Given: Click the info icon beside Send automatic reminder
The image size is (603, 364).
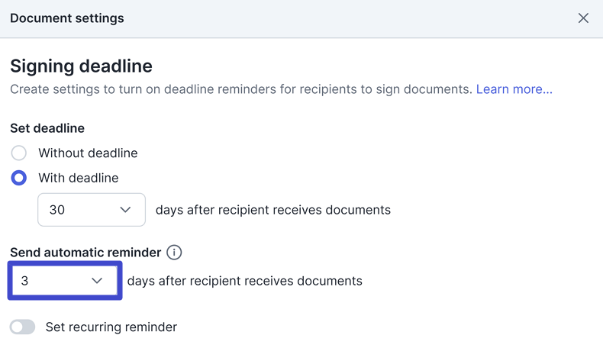Looking at the screenshot, I should (x=174, y=253).
